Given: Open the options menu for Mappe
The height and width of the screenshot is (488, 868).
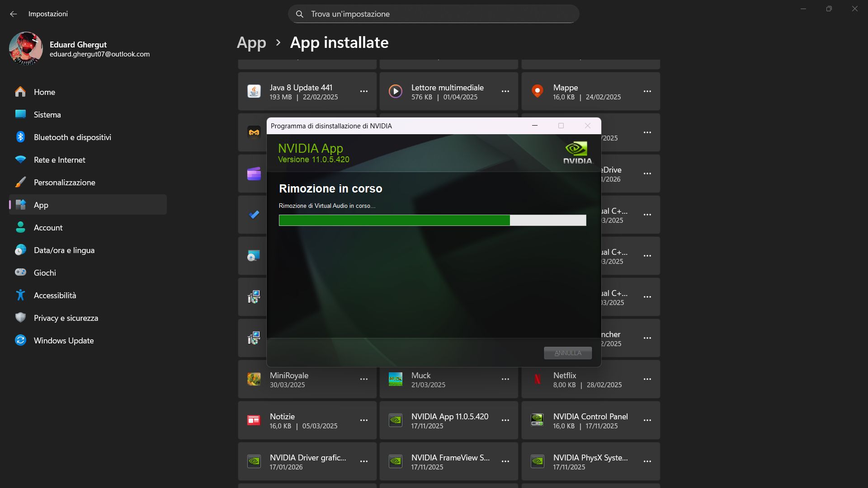Looking at the screenshot, I should tap(647, 91).
